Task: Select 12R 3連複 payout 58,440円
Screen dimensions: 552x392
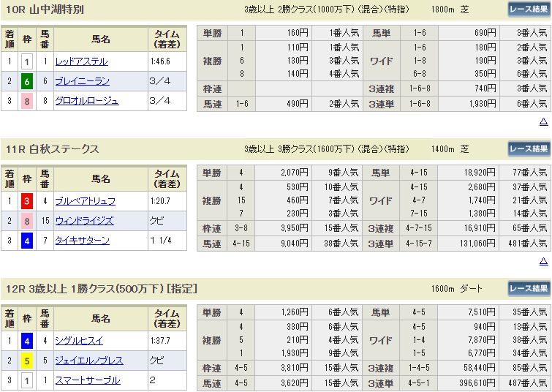Action: point(480,368)
